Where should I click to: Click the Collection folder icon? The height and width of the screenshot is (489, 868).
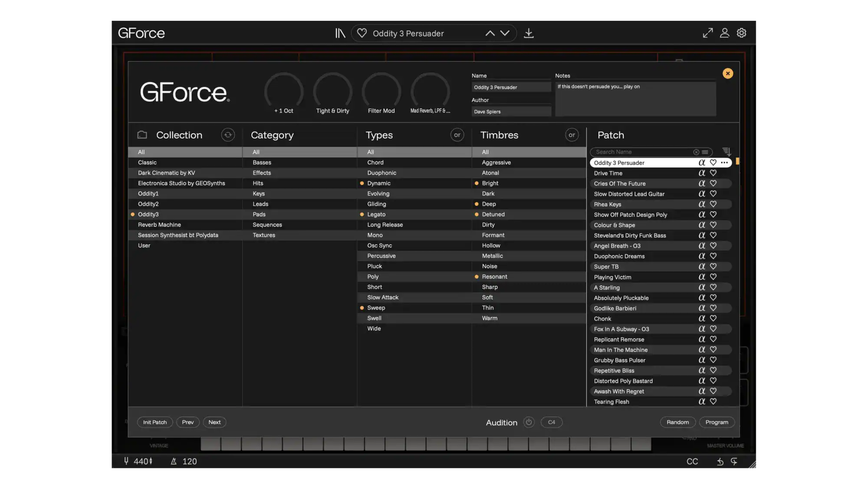pyautogui.click(x=142, y=135)
